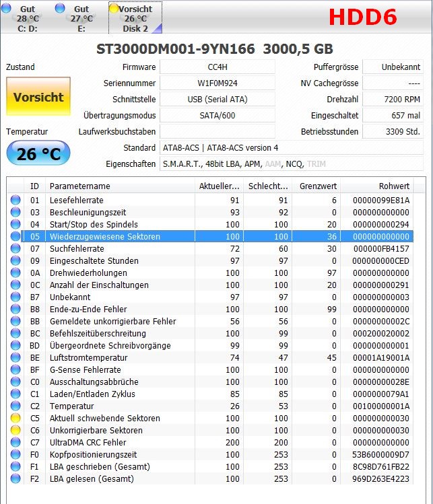433x504 pixels.
Task: Select the G-Sense Fehlerrate parameter name
Action: pos(86,370)
